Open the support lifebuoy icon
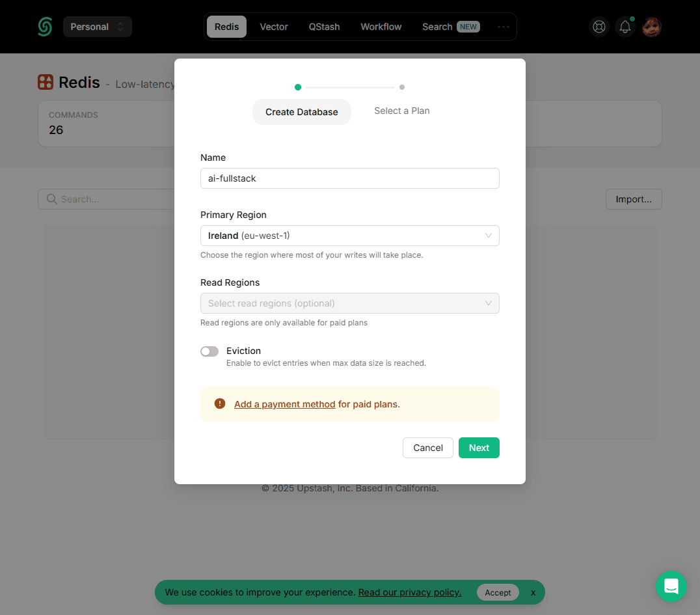Viewport: 700px width, 615px height. click(x=599, y=27)
